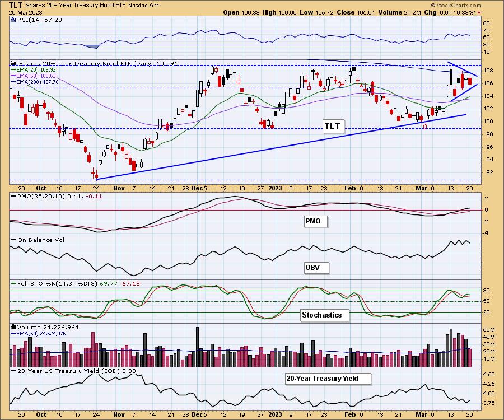Click the Oct label on lower date axis
The image size is (504, 420).
(x=41, y=414)
